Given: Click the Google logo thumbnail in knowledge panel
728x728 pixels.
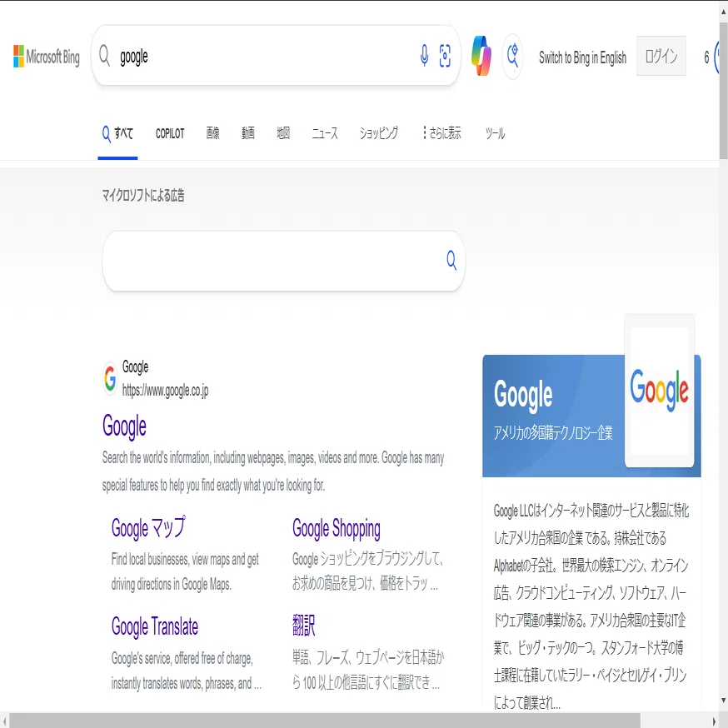Looking at the screenshot, I should click(x=660, y=391).
